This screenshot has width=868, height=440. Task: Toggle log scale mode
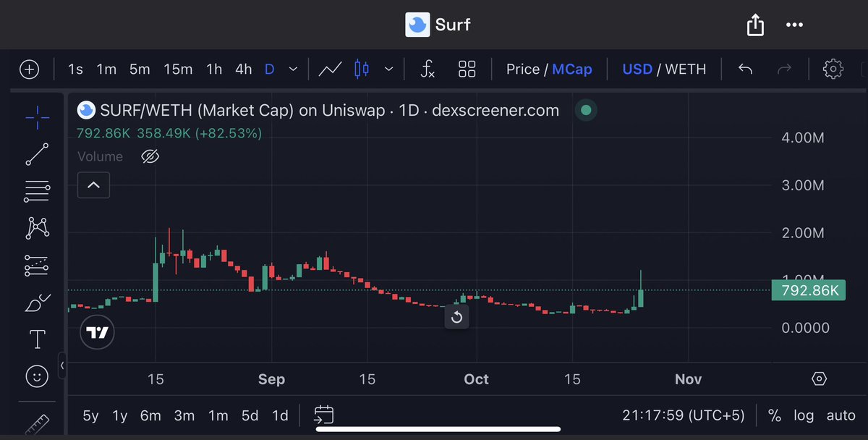(804, 416)
